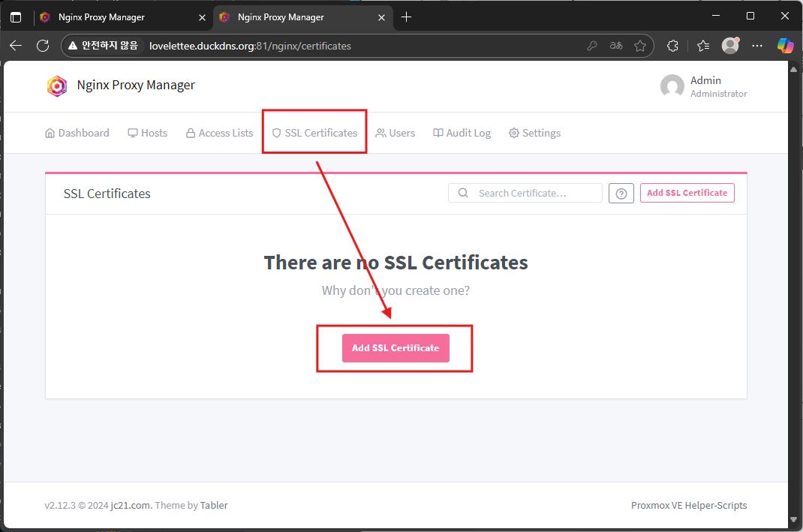Screen dimensions: 803x532
Task: Go back using the browser back arrow
Action: tap(16, 46)
